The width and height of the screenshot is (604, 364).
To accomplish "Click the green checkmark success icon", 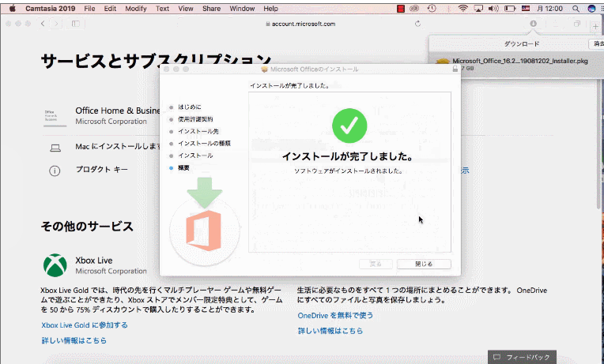I will (349, 126).
